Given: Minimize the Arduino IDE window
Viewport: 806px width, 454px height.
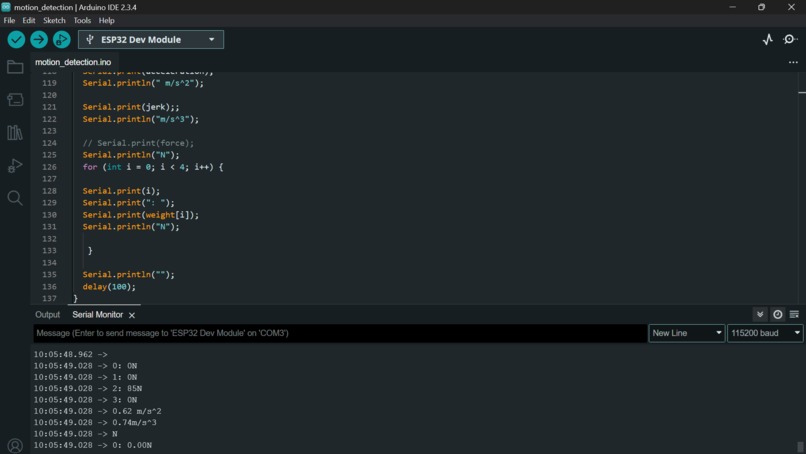Looking at the screenshot, I should (x=732, y=7).
